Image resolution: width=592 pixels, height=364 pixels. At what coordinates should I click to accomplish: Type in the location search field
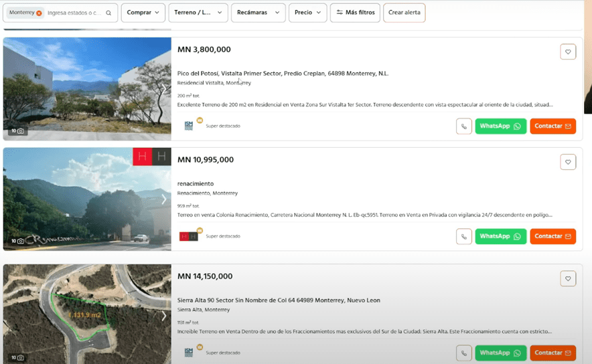click(75, 13)
